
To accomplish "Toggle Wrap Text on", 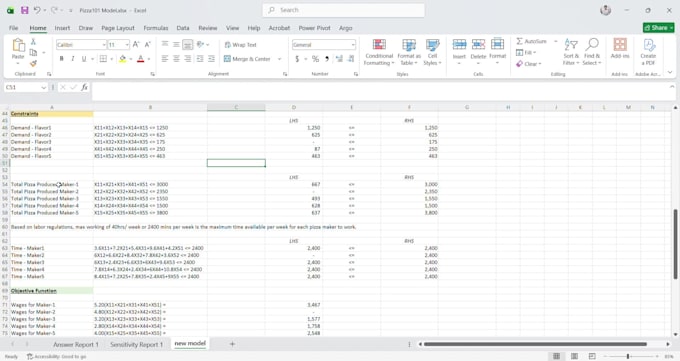I will click(x=240, y=45).
